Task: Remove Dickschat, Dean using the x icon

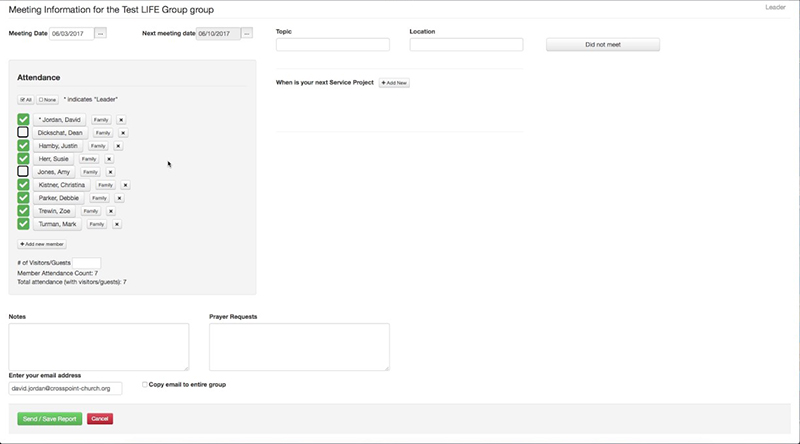Action: click(123, 133)
